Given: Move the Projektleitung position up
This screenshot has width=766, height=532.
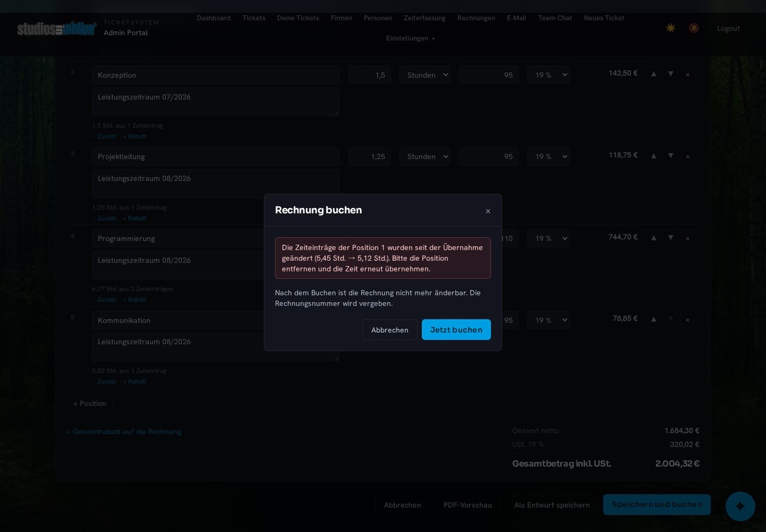Looking at the screenshot, I should 653,156.
